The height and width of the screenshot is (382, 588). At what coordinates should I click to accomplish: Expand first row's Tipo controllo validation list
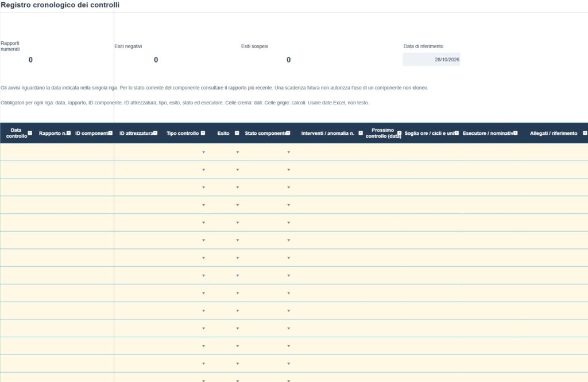pos(204,153)
